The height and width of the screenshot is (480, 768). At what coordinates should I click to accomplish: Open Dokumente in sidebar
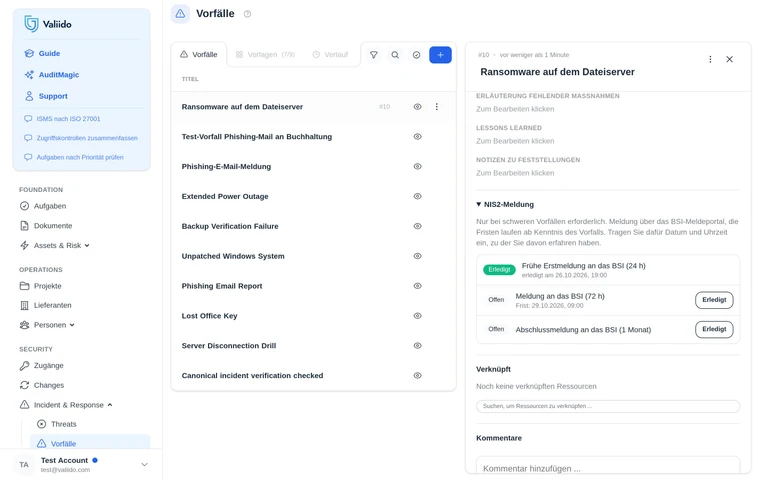(46, 226)
